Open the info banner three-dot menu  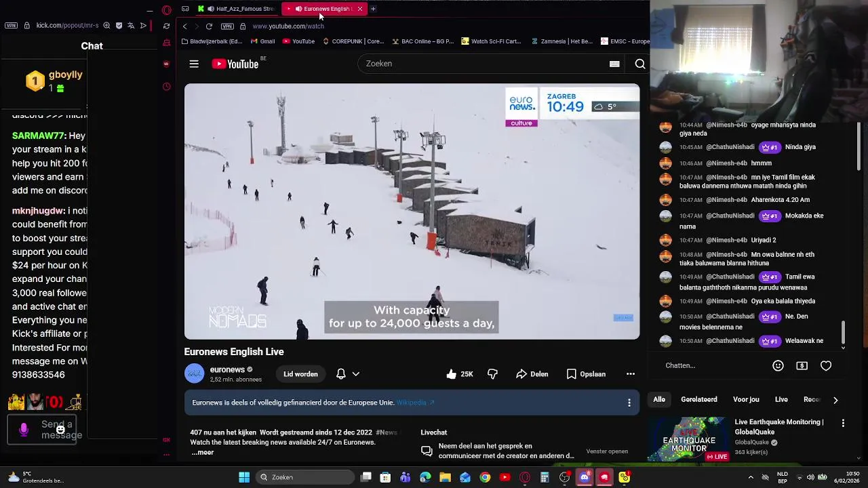click(x=629, y=403)
